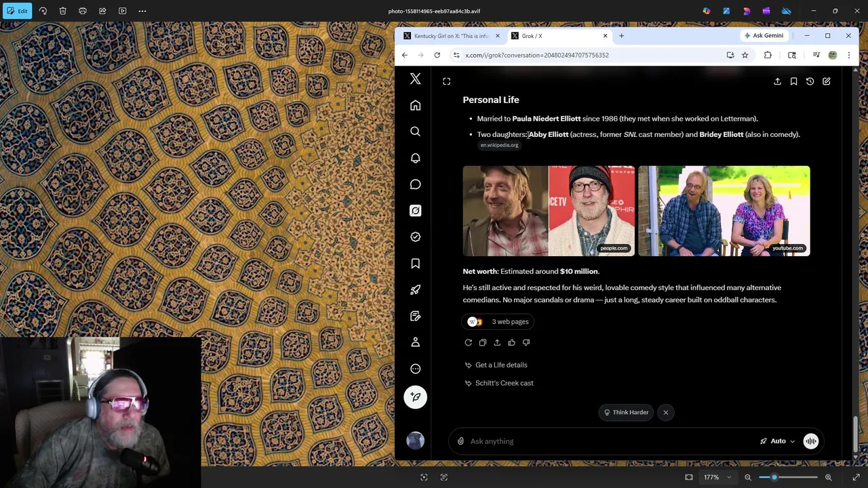Attach a file with paperclip icon

461,441
